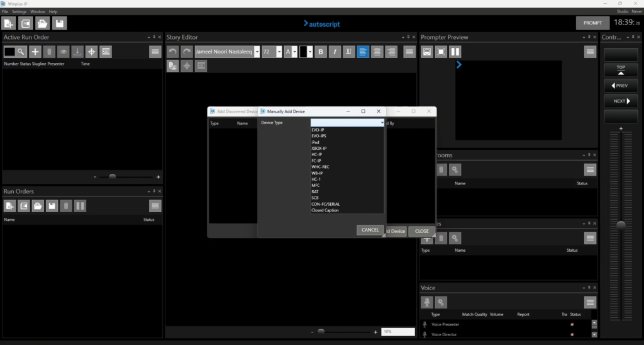Delete story in Active Run Order
The image size is (644, 345).
click(x=49, y=52)
